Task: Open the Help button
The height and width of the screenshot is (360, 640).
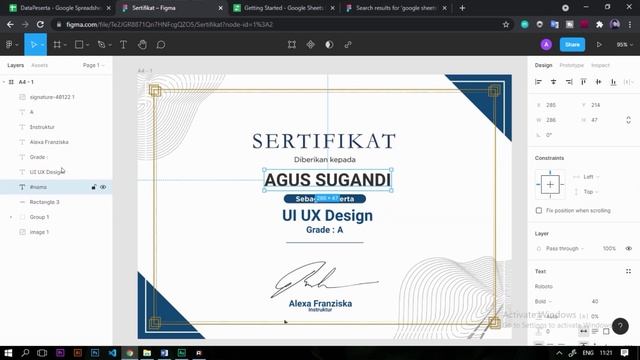Action: [x=620, y=326]
